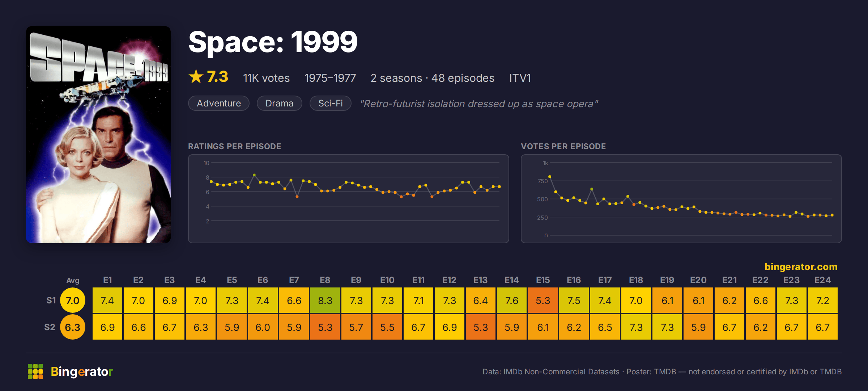Select the Sci-Fi genre tag
868x391 pixels.
331,103
